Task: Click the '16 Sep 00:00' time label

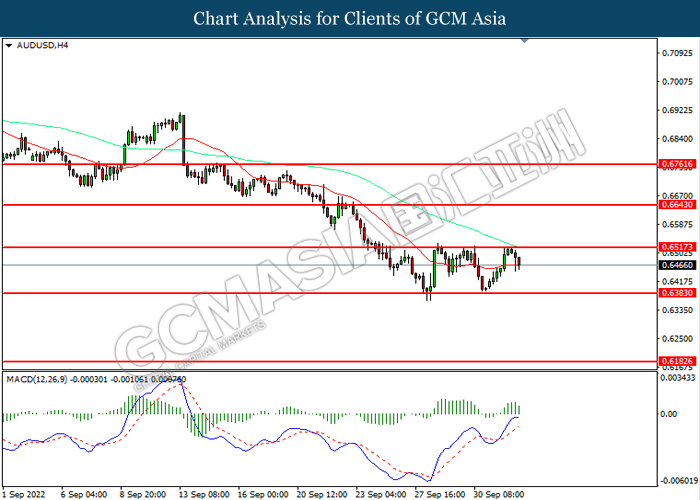Action: click(263, 494)
